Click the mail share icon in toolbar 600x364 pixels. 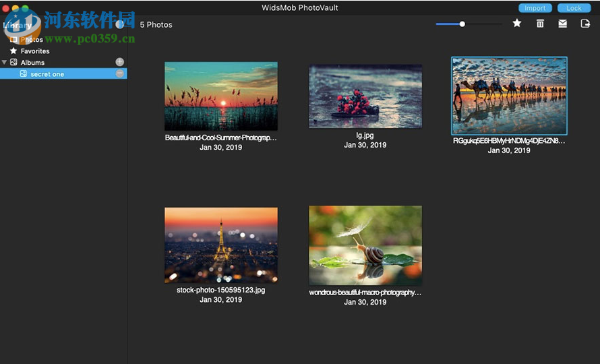562,24
